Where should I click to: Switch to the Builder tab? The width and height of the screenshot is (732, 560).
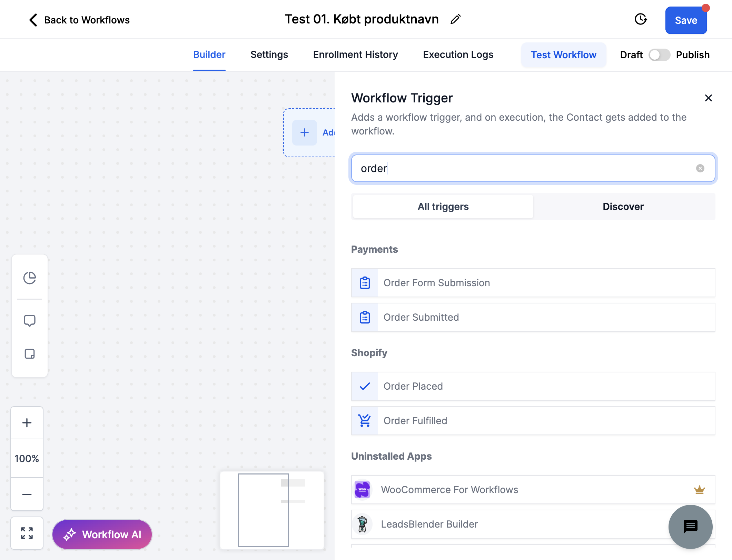coord(209,54)
